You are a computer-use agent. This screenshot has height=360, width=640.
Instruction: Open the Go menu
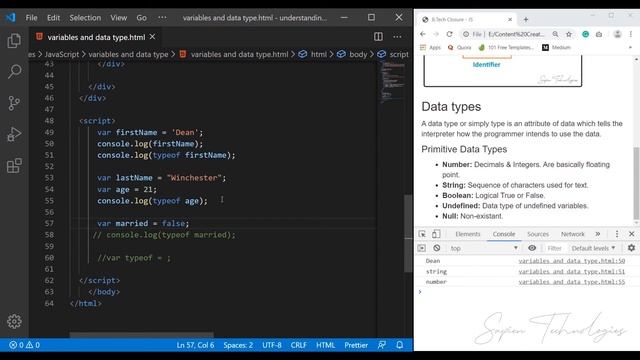(x=142, y=18)
